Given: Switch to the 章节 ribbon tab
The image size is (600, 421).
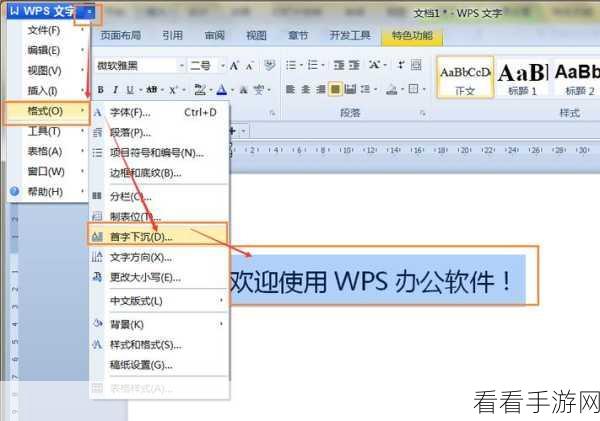Looking at the screenshot, I should coord(298,35).
